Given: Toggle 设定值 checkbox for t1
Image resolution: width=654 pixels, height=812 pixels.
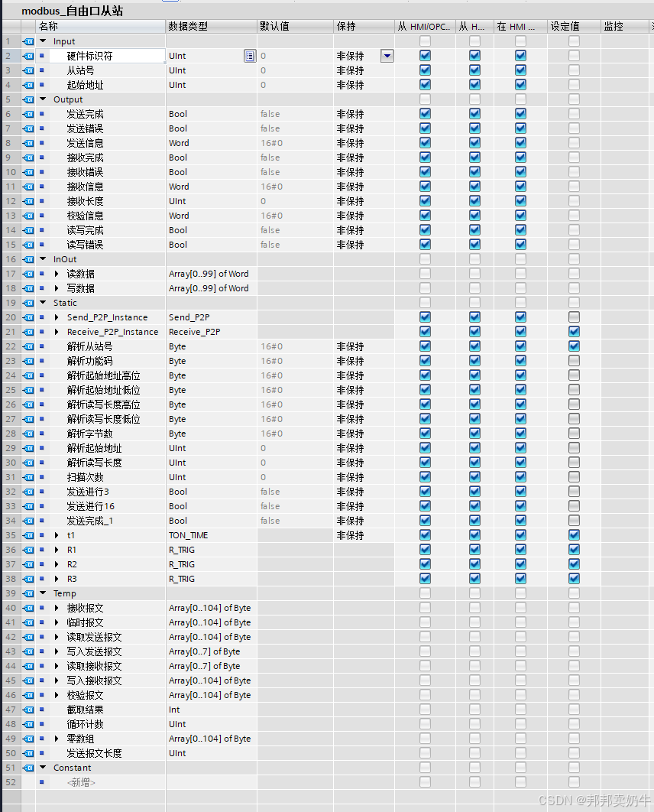Looking at the screenshot, I should pyautogui.click(x=574, y=535).
